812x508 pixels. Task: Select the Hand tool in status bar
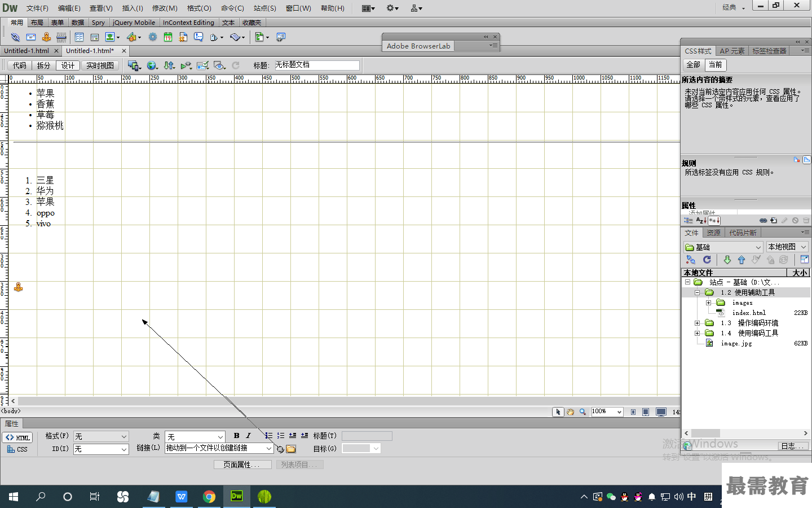click(x=570, y=412)
